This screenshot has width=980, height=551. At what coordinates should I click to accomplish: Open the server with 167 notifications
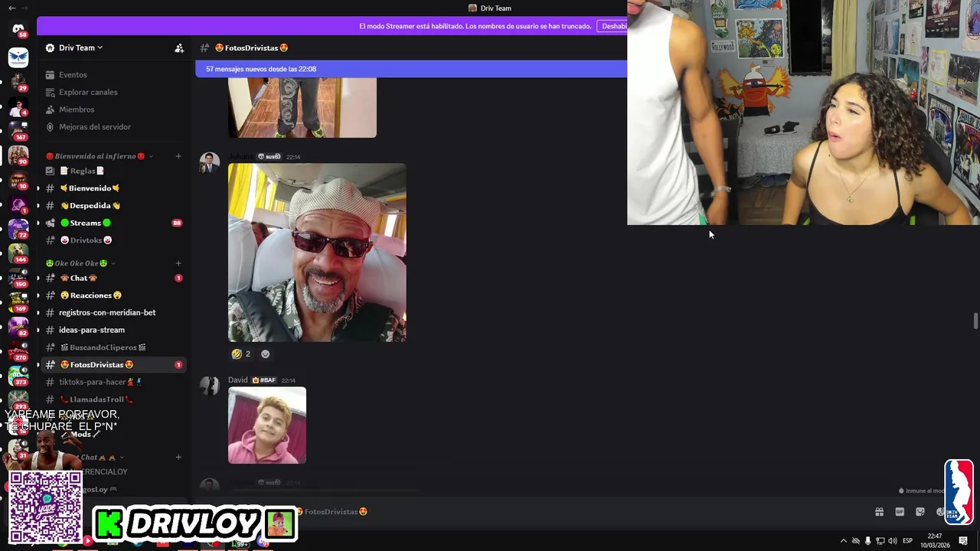click(18, 131)
